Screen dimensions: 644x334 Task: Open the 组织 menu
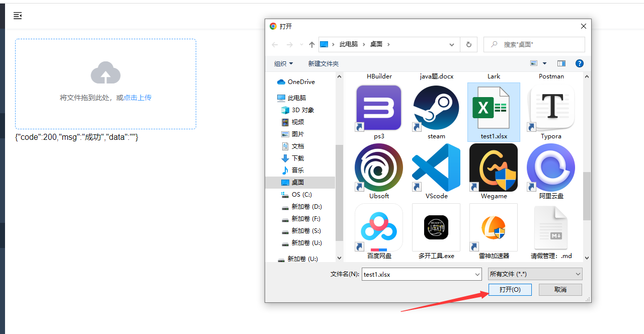tap(283, 63)
